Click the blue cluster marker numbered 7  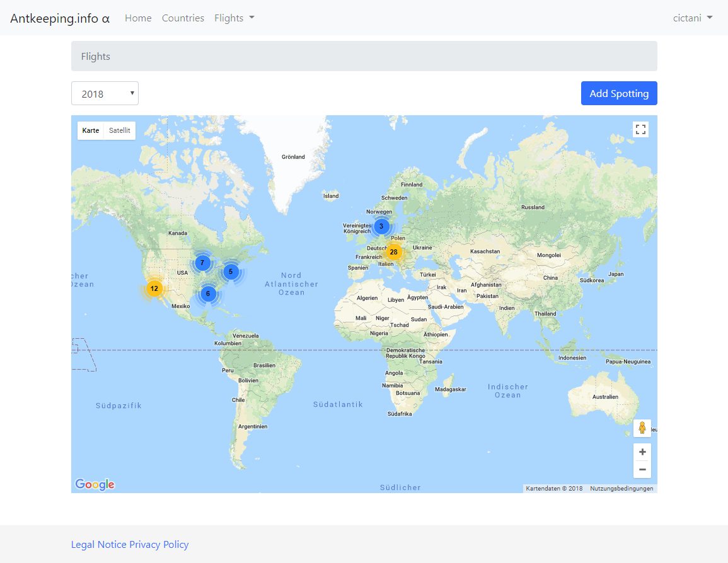(202, 263)
